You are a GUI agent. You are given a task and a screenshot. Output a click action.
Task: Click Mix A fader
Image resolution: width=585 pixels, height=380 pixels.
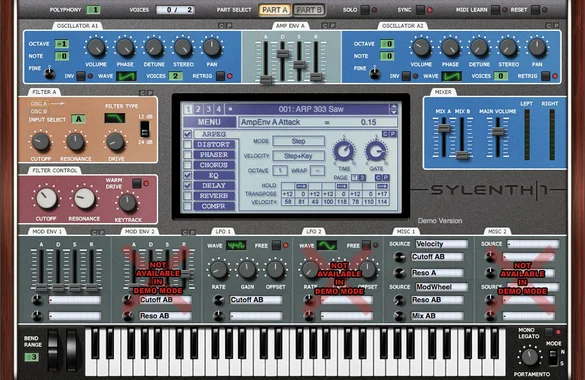[444, 128]
